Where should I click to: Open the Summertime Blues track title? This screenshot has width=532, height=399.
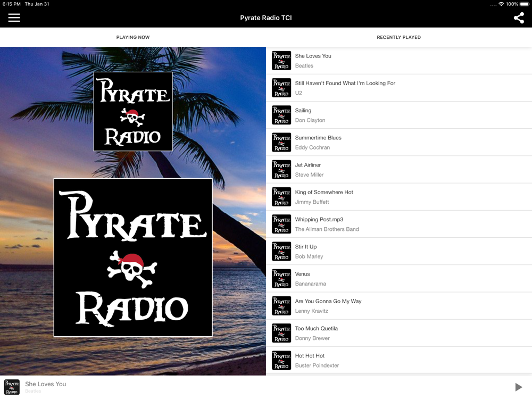(x=318, y=138)
